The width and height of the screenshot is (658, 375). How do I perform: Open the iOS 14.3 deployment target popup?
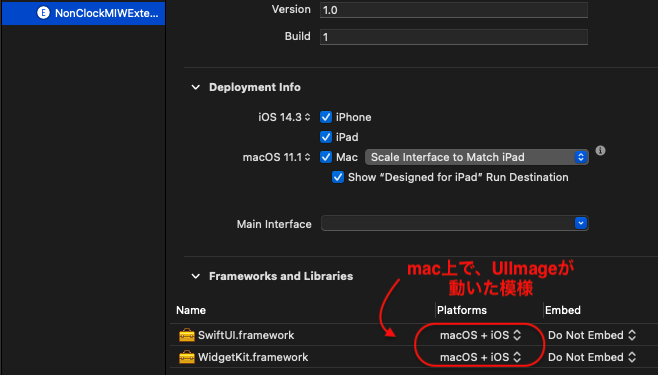[285, 117]
